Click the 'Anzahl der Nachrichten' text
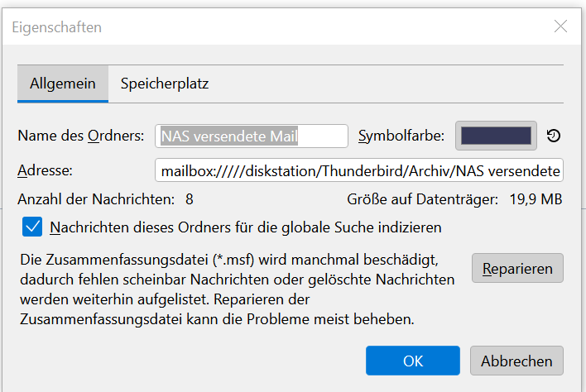This screenshot has height=392, width=586. click(95, 198)
